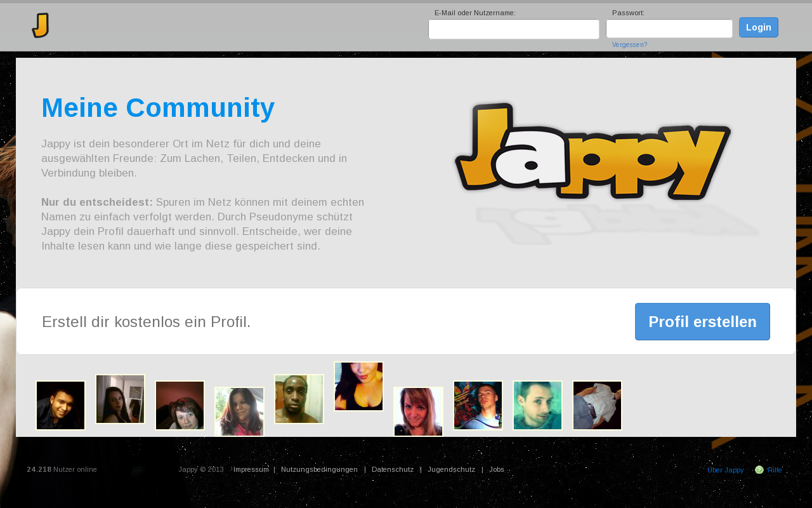Click the green Hilfe question mark icon
Screen dimensions: 812x508
click(x=759, y=470)
